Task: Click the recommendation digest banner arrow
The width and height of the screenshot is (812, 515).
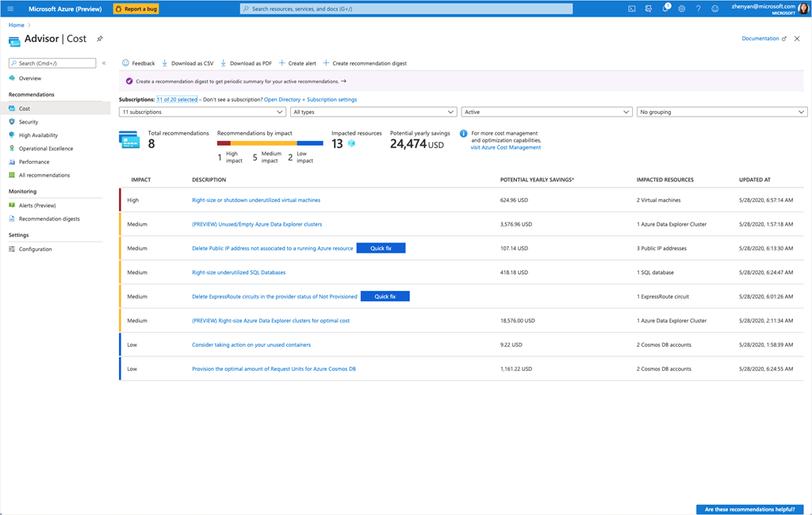Action: click(x=344, y=82)
